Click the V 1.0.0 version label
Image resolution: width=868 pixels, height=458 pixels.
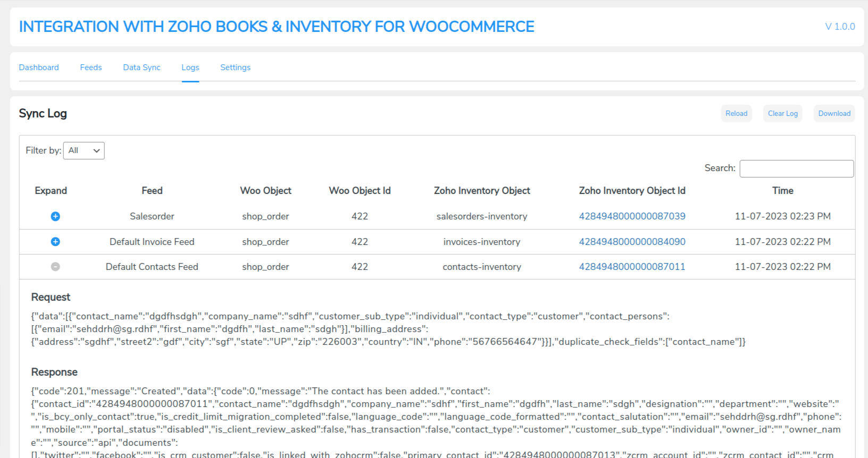tap(840, 27)
